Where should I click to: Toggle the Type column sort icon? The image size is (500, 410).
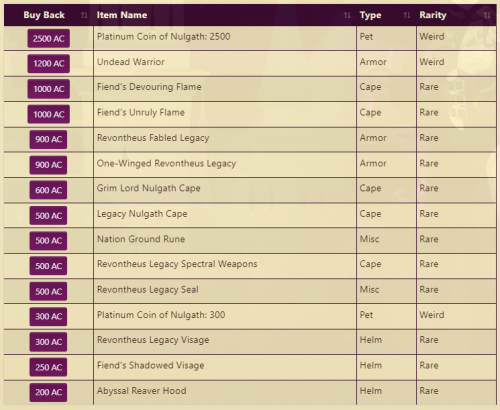[407, 15]
